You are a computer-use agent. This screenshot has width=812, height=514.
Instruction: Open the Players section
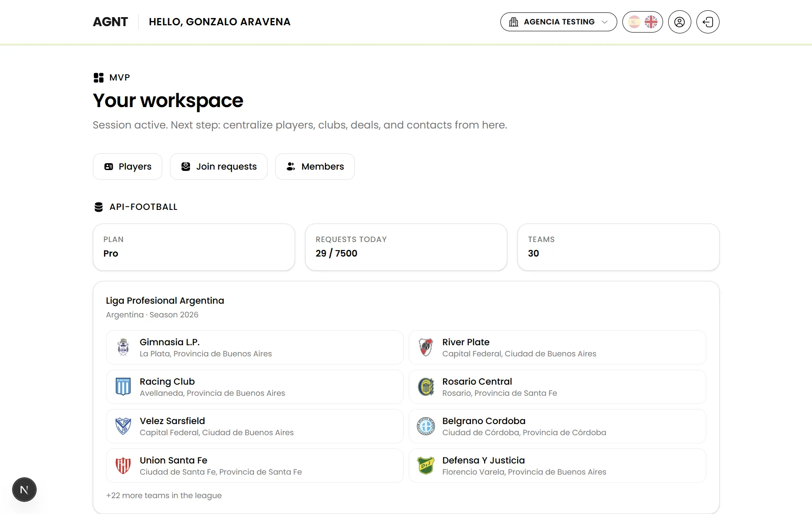128,167
